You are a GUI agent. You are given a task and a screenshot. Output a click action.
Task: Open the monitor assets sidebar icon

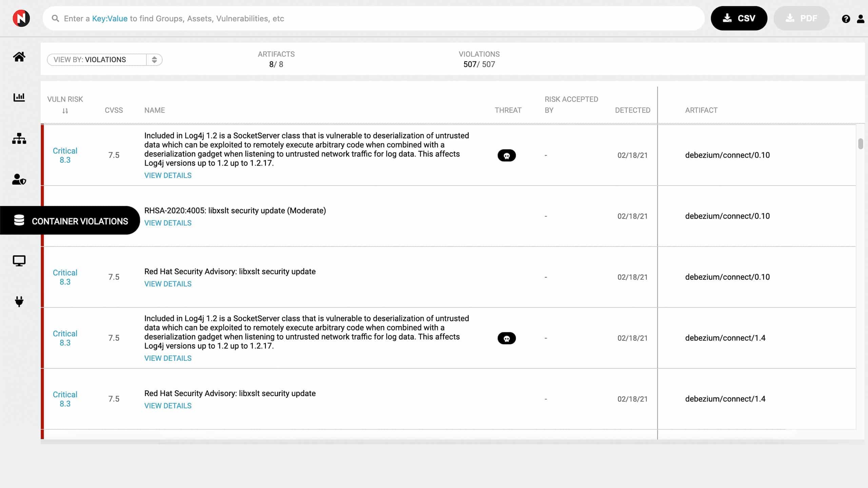19,261
